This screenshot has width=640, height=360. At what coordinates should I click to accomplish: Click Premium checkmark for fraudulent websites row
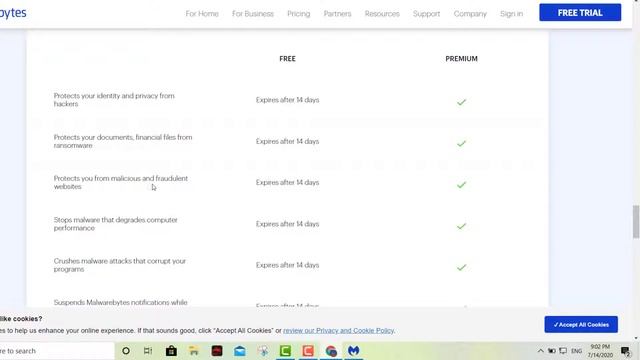click(x=461, y=185)
